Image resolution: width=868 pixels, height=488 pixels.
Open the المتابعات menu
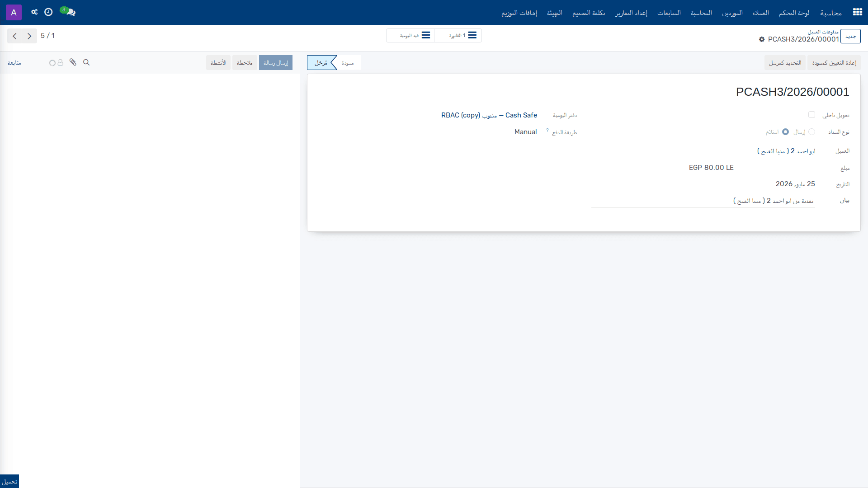click(x=669, y=13)
